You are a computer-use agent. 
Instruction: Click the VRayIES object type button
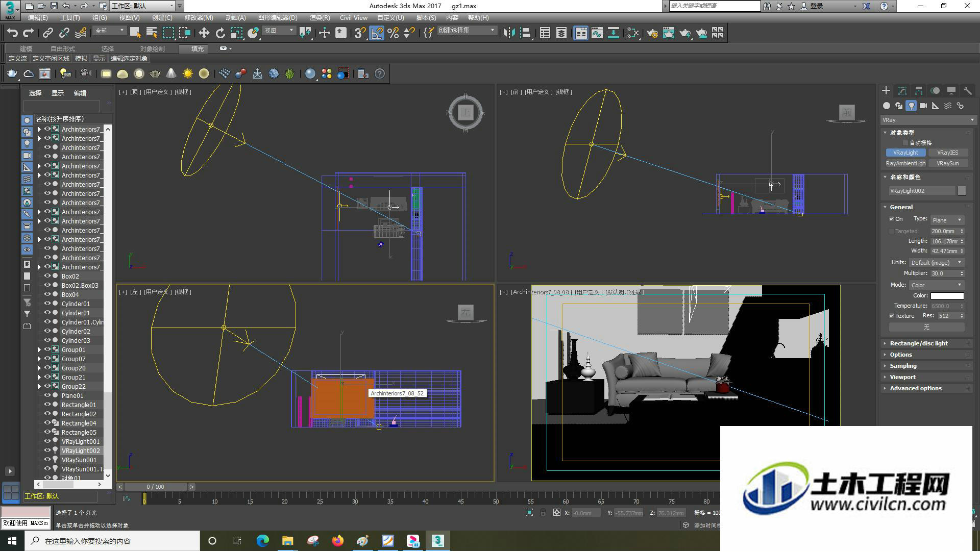click(947, 153)
